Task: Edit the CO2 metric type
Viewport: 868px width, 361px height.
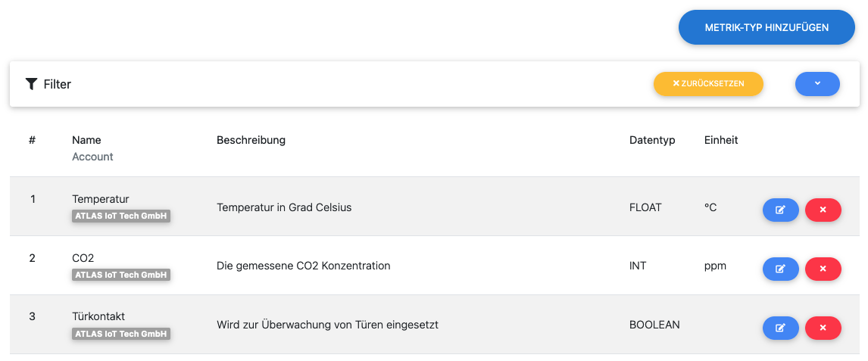Action: (780, 269)
